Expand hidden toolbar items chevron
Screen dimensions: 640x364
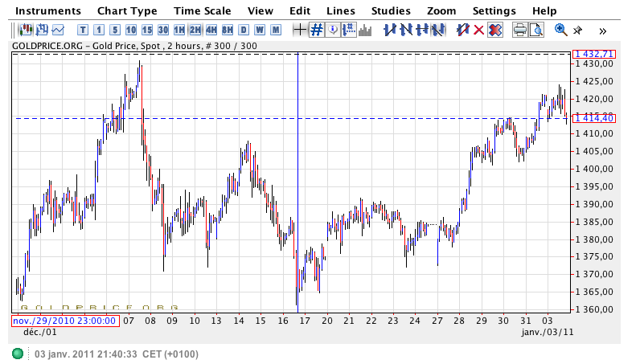[x=602, y=31]
